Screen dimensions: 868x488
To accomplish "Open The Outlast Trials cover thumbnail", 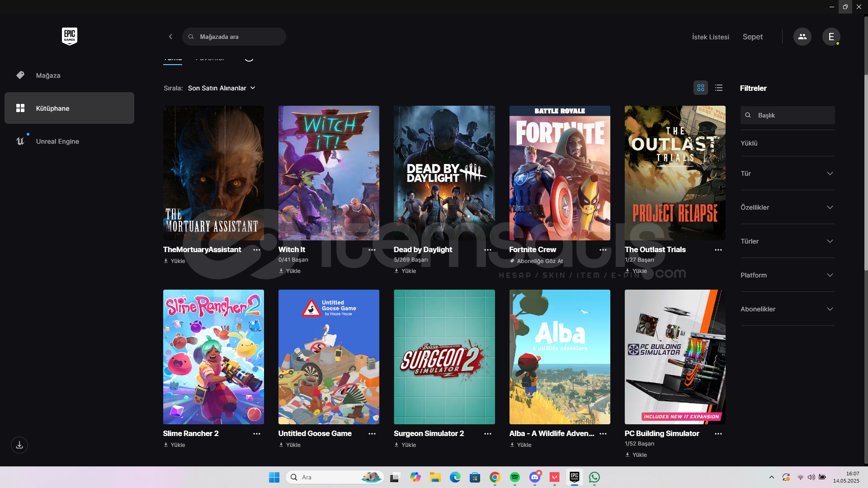I will 675,173.
